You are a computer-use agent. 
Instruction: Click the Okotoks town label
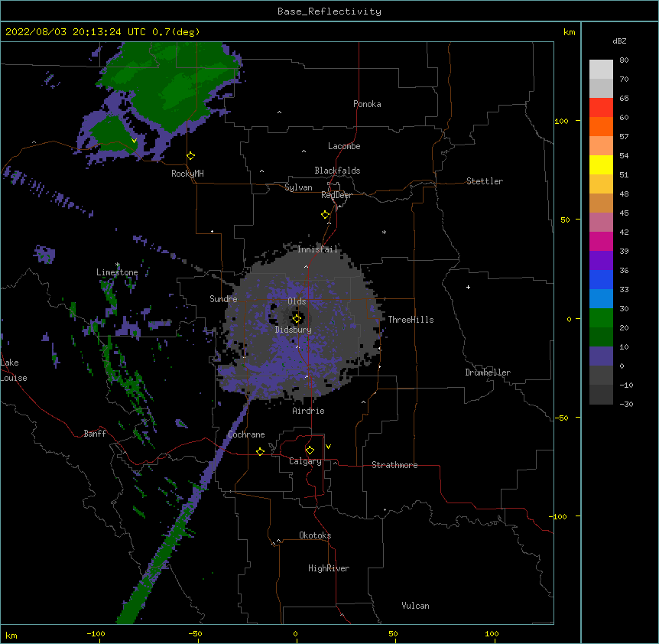point(315,535)
